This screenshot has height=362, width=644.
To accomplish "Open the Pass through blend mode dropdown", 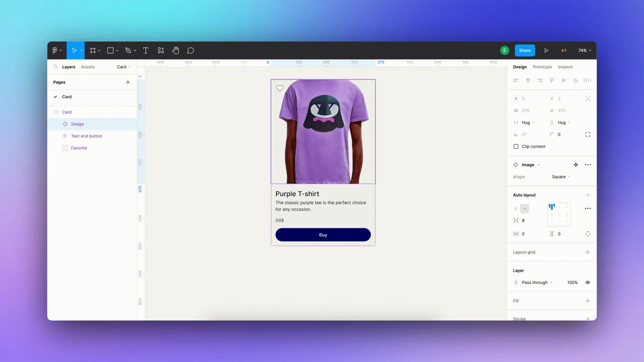I will pyautogui.click(x=537, y=283).
